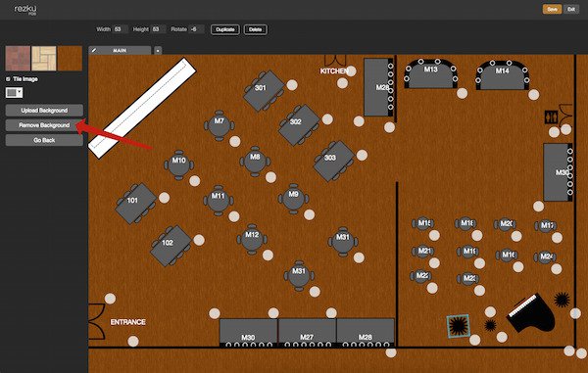Select small table M24
This screenshot has width=588, height=373.
point(546,256)
